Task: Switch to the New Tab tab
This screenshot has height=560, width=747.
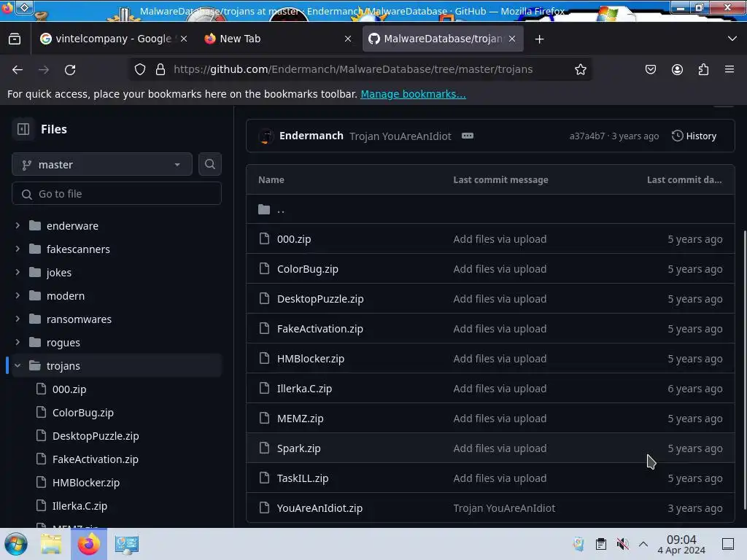Action: tap(276, 39)
